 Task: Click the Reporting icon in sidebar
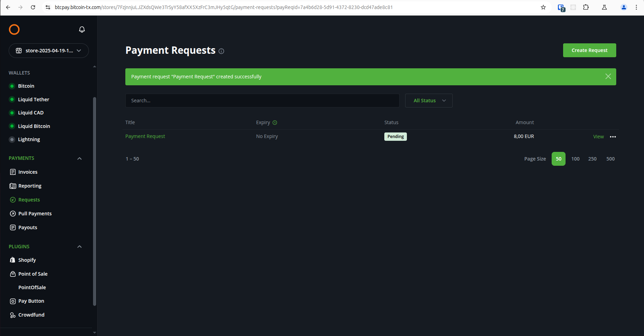click(13, 186)
